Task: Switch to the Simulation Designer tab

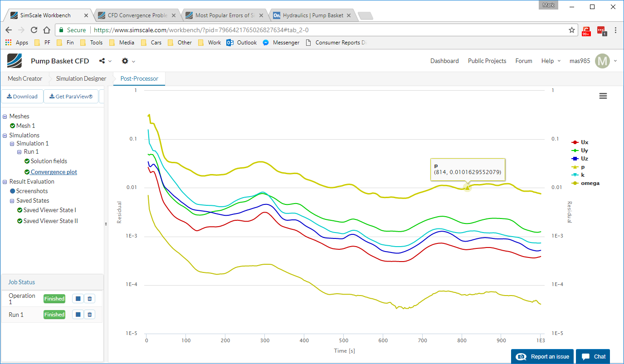Action: coord(81,78)
